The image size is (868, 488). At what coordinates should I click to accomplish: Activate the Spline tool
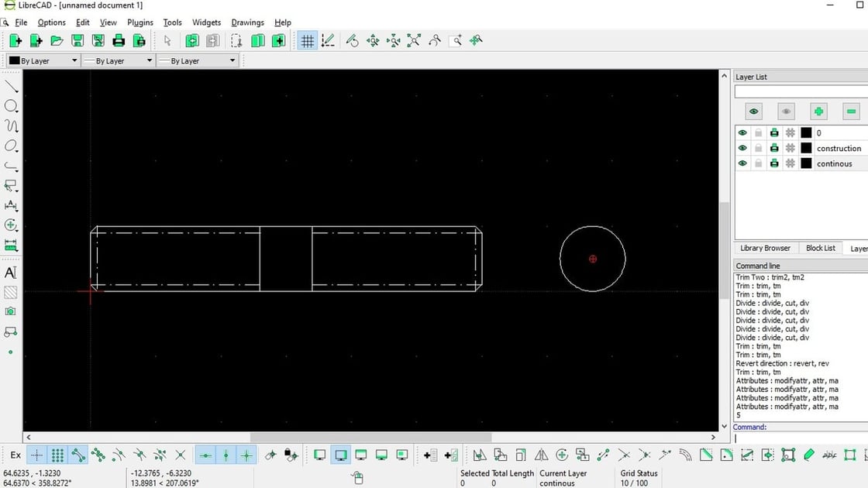[x=10, y=125]
